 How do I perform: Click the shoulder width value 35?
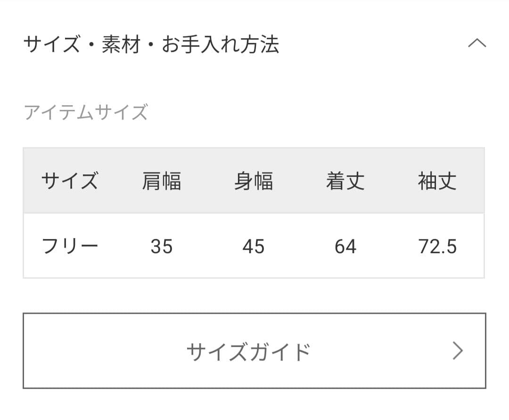[x=162, y=246]
